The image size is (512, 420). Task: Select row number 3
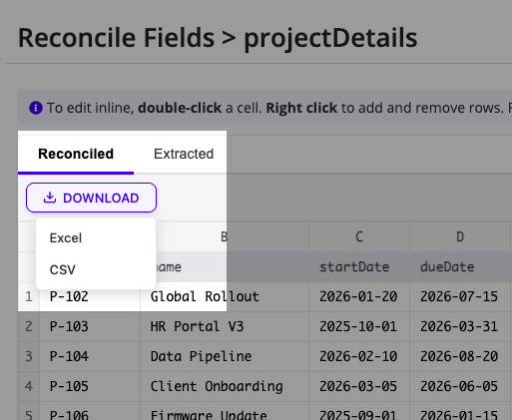29,356
